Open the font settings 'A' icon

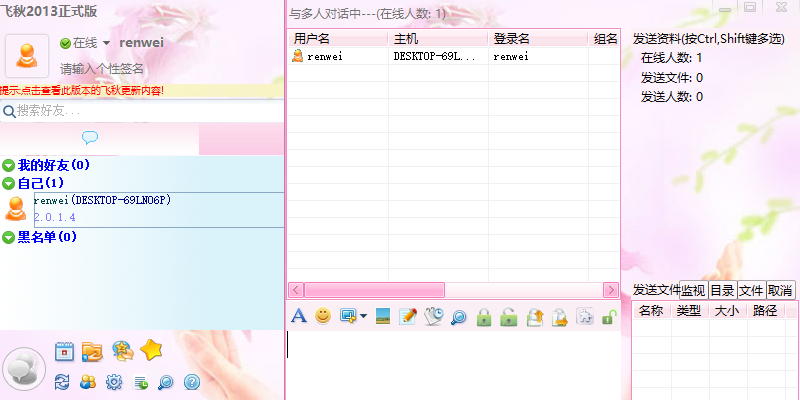(x=298, y=316)
